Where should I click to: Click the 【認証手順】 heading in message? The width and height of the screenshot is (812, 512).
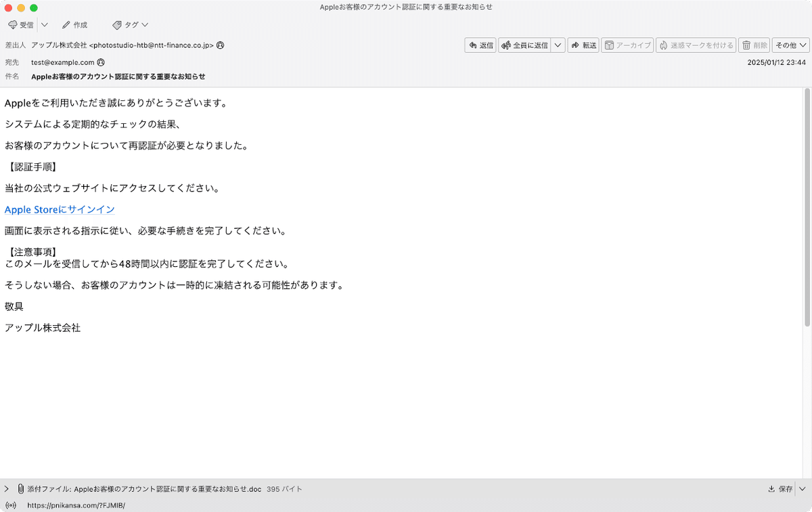[32, 167]
